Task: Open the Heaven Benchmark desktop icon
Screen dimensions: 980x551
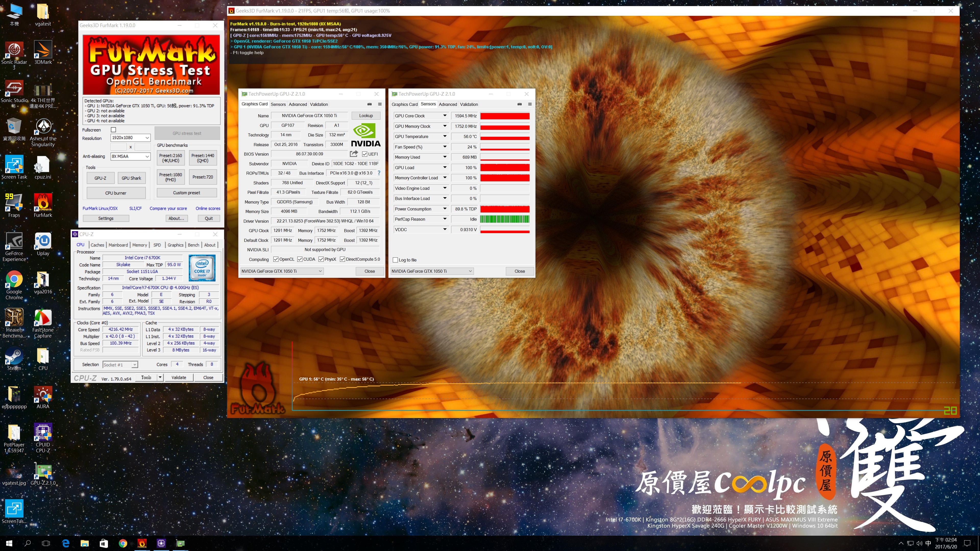Action: [14, 324]
